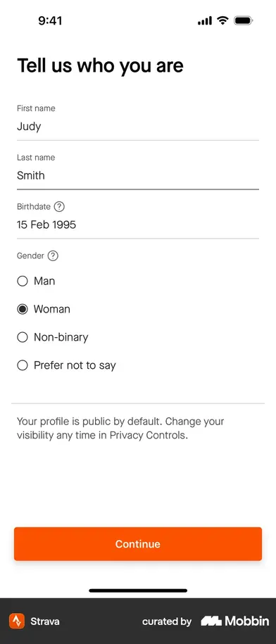This screenshot has width=276, height=644.
Task: Choose the Prefer not to say option
Action: tap(66, 365)
